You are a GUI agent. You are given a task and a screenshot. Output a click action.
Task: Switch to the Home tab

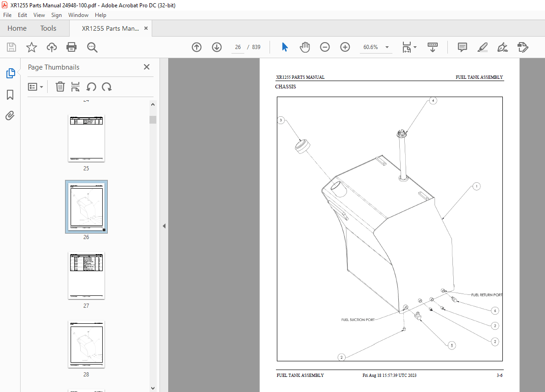click(x=17, y=28)
